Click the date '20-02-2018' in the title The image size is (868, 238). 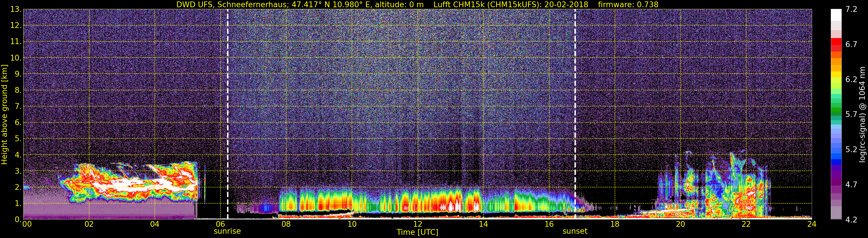point(566,4)
